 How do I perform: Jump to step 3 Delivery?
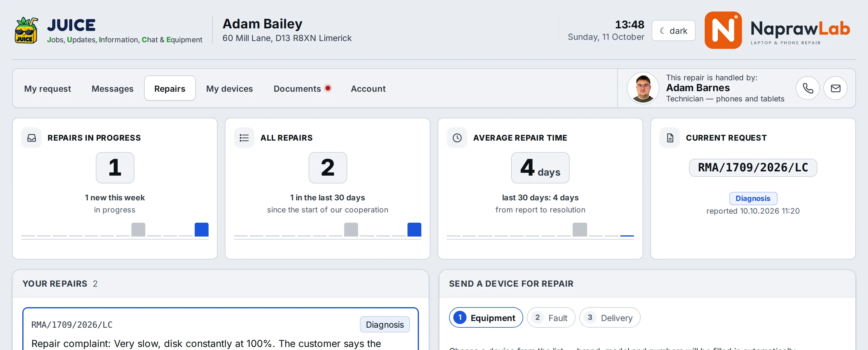(x=609, y=317)
